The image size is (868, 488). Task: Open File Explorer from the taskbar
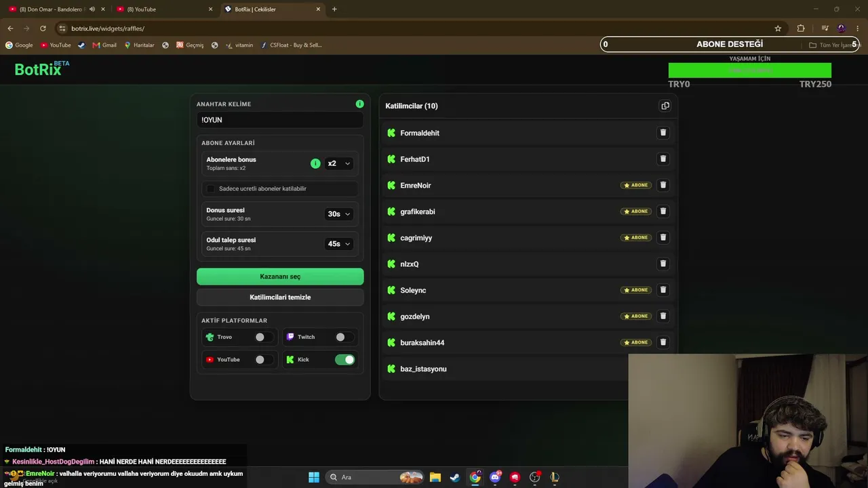[435, 477]
